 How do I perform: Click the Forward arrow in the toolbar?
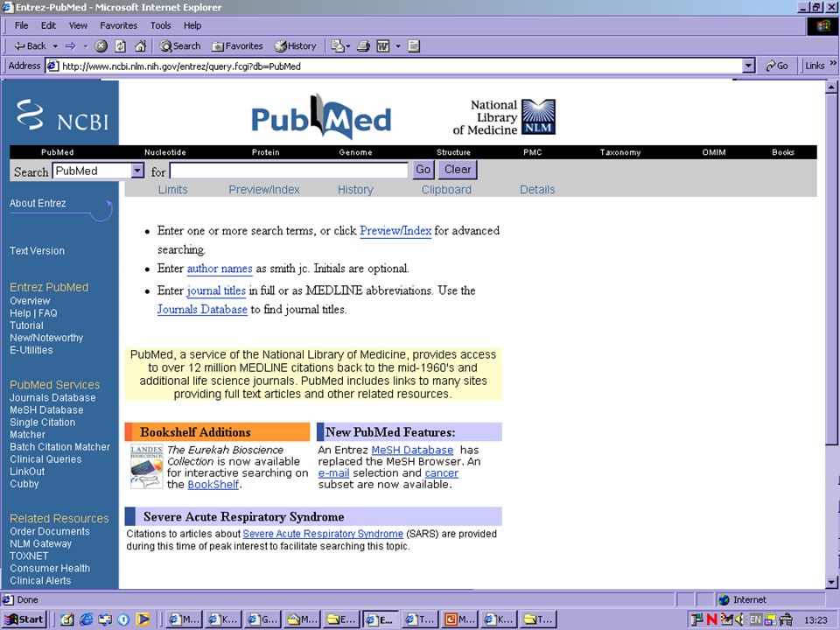71,46
